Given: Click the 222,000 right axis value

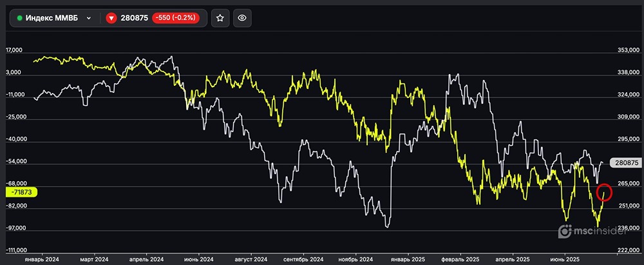Looking at the screenshot, I should pyautogui.click(x=628, y=250).
